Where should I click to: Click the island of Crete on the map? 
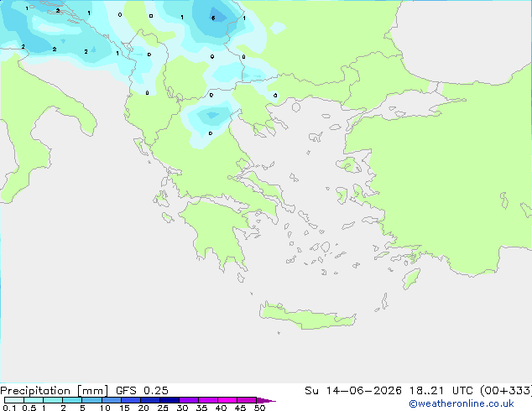[x=307, y=317]
